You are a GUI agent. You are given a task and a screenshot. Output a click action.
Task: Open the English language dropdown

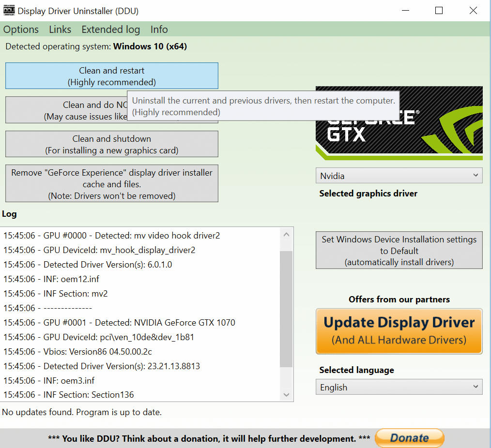[x=399, y=387]
